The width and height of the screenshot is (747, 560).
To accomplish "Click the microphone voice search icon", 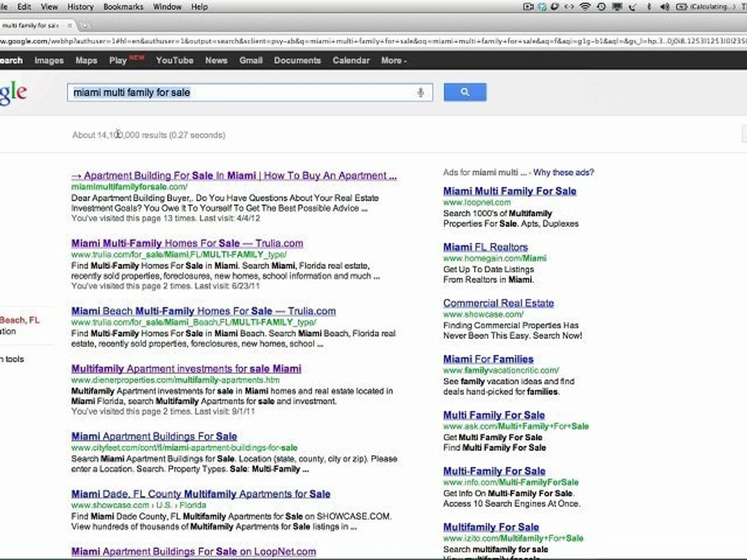I will point(420,93).
